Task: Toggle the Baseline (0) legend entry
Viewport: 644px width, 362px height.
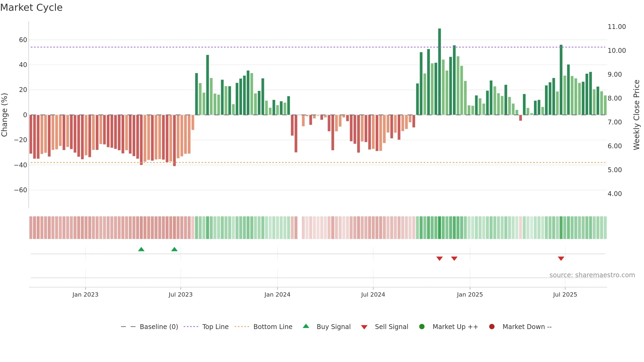Action: (x=149, y=327)
